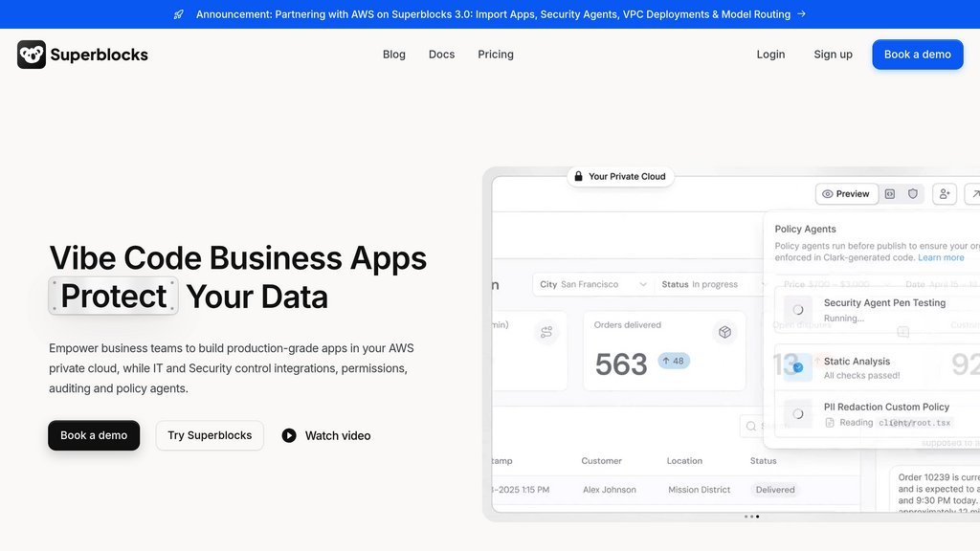Go to the Login page

[770, 55]
